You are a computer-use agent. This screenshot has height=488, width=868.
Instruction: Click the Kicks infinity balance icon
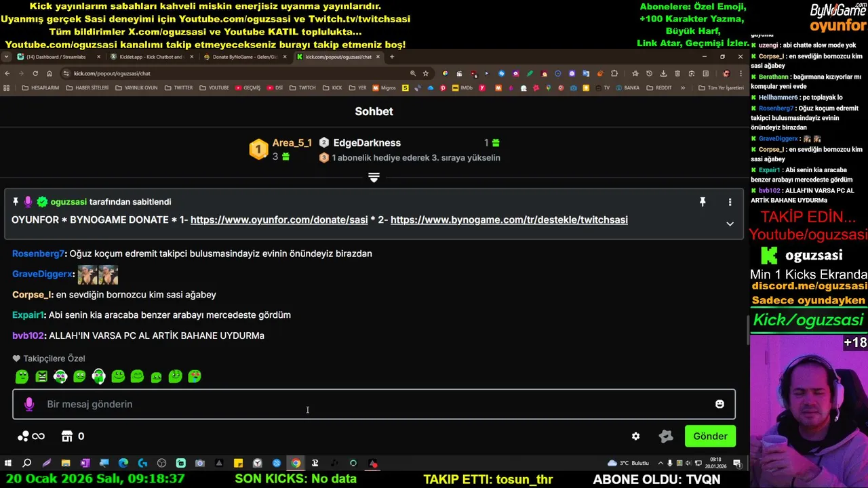tap(31, 436)
